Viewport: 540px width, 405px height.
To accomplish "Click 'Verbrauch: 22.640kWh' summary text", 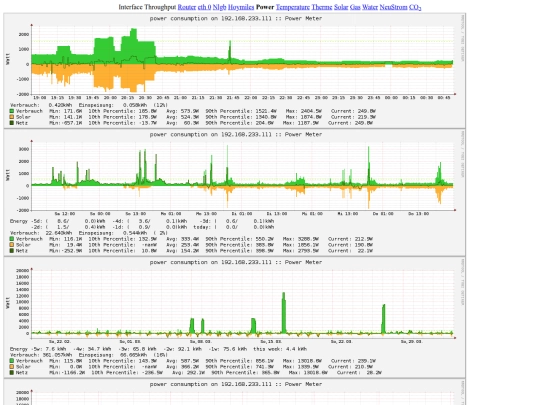I will tap(41, 233).
